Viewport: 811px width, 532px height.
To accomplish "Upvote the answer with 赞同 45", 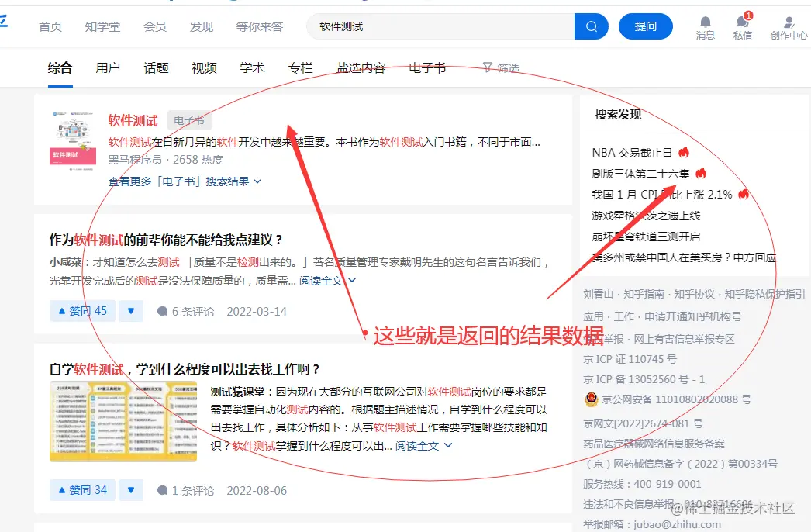I will coord(83,311).
